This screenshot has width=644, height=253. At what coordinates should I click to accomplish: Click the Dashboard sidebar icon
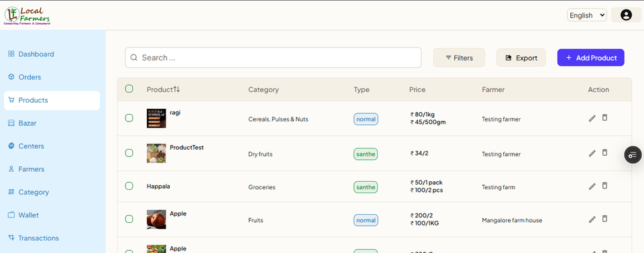click(x=11, y=54)
